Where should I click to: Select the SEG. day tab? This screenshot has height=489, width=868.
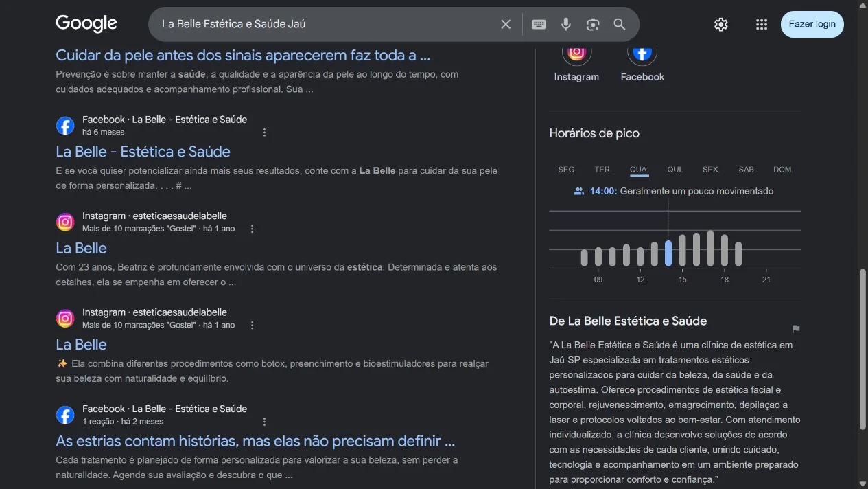point(567,170)
